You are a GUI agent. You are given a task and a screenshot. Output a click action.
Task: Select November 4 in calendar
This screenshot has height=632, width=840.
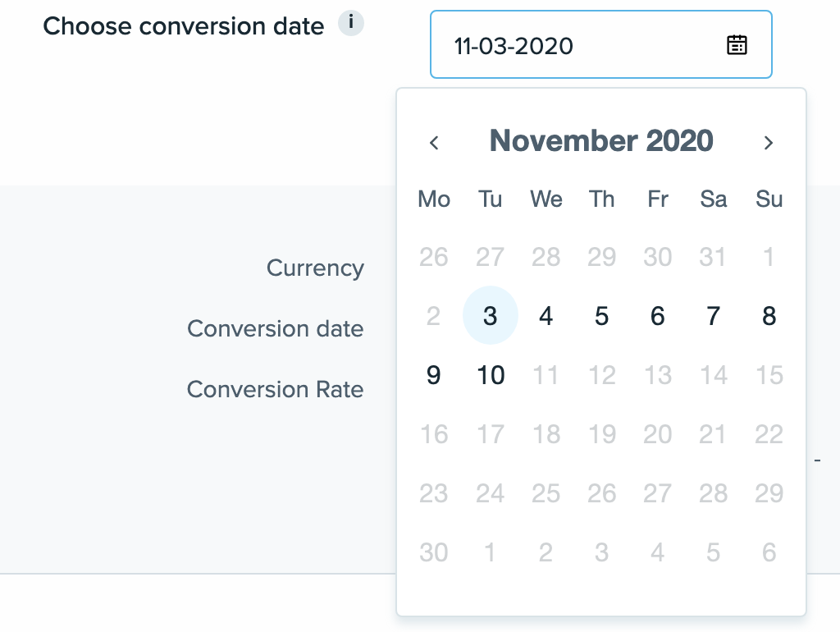point(546,316)
